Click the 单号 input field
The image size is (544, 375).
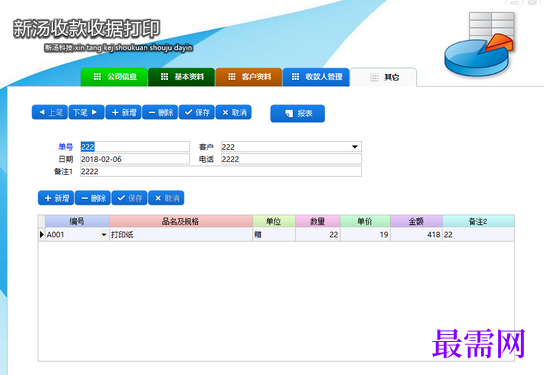pos(135,147)
